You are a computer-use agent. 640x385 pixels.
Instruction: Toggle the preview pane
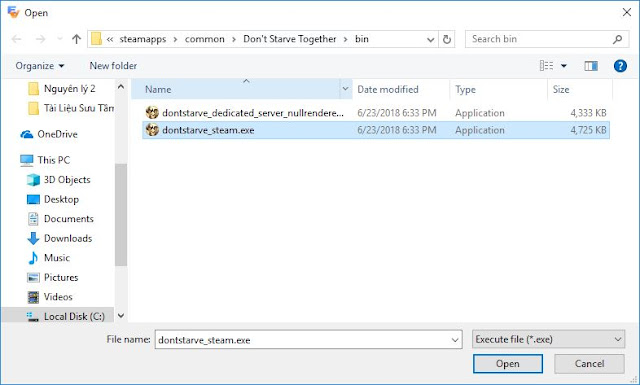click(591, 66)
